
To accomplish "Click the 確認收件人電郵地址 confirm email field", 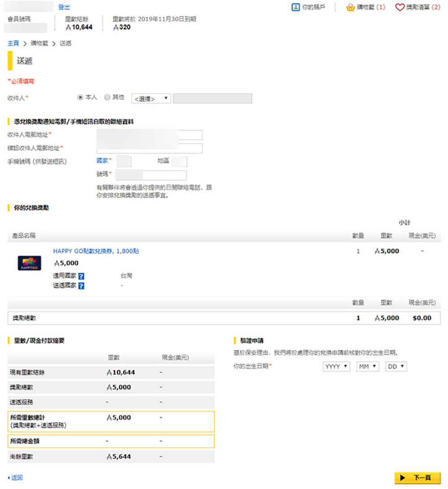I will click(150, 149).
